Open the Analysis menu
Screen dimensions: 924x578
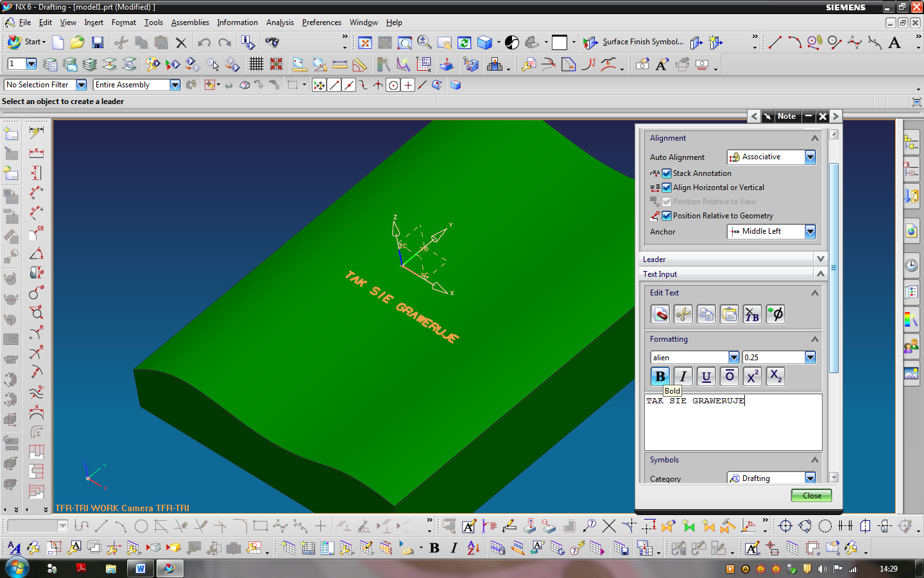pyautogui.click(x=280, y=22)
